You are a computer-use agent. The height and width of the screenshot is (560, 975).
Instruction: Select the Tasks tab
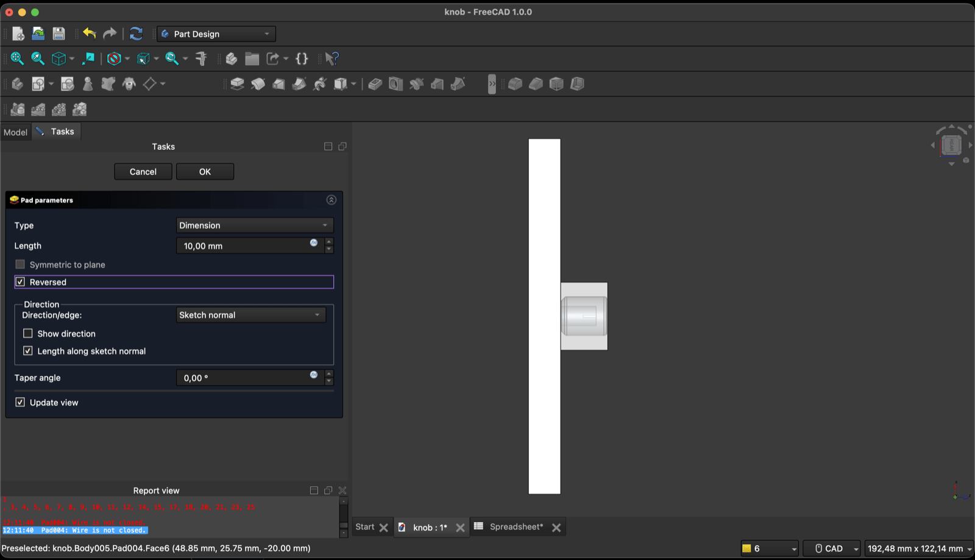(56, 132)
